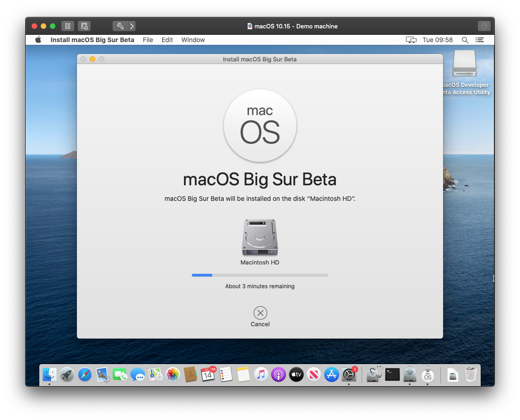Open Finder from the Dock
Viewport: 520px width, 420px height.
tap(49, 375)
